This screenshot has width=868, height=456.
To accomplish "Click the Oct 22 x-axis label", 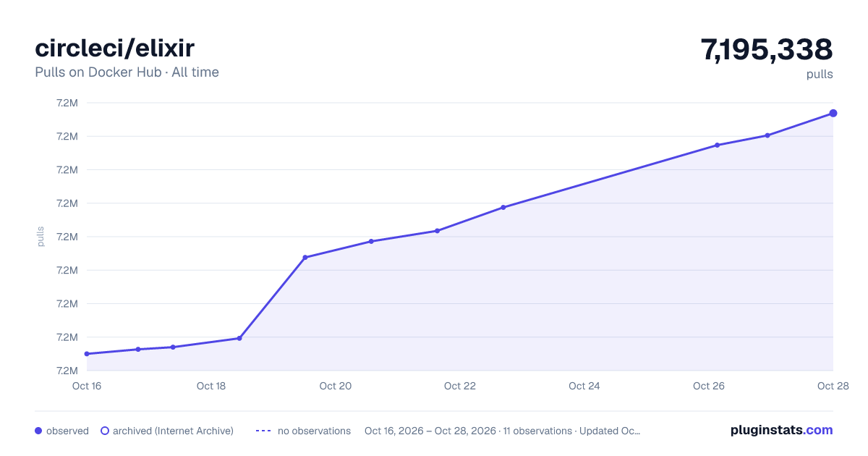I will point(460,386).
